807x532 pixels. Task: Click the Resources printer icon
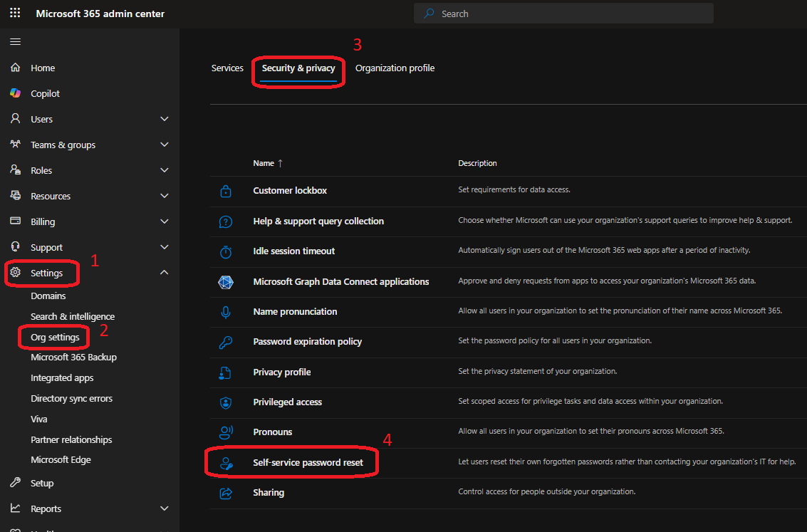[16, 196]
